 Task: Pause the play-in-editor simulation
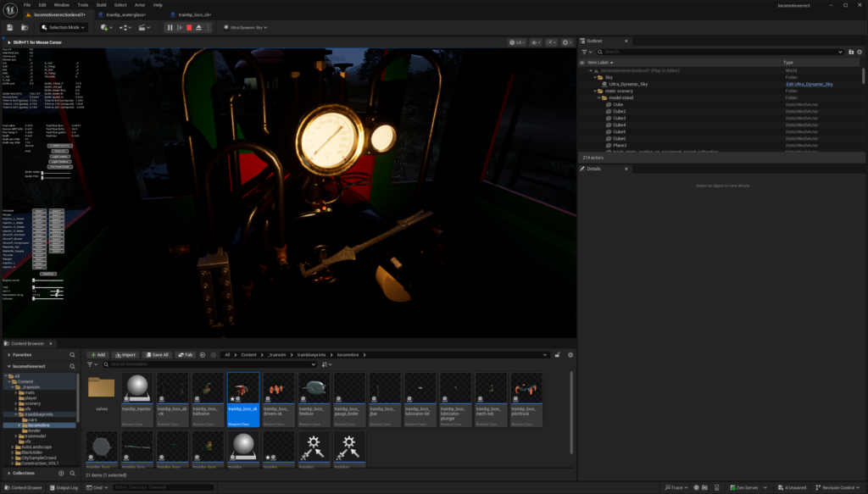(170, 27)
